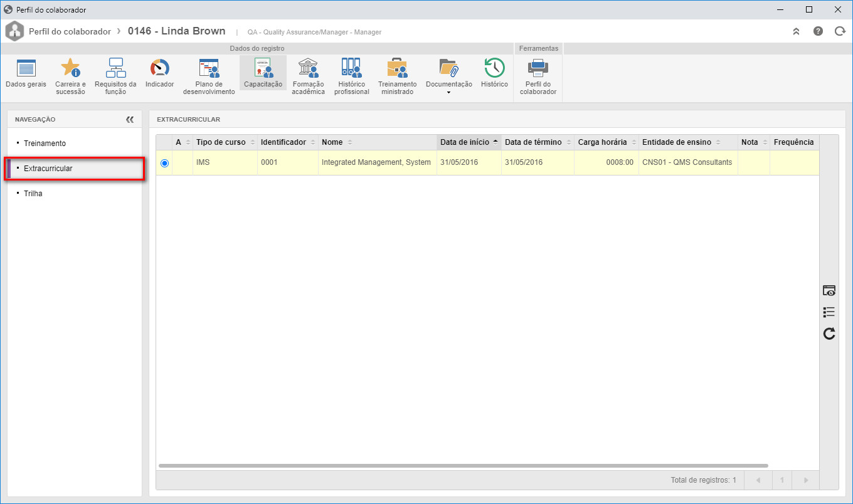Screen dimensions: 853x504
Task: Open Treinamento ministrado section
Action: [397, 76]
